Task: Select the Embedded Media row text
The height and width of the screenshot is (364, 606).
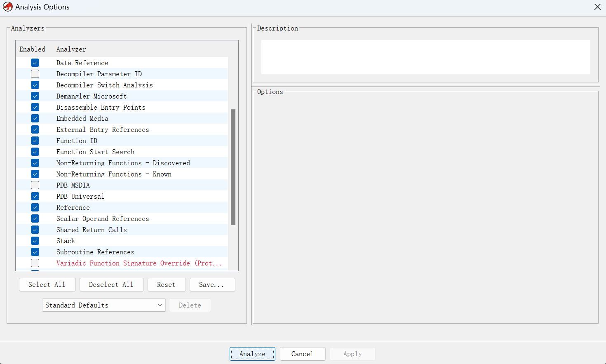Action: 82,118
